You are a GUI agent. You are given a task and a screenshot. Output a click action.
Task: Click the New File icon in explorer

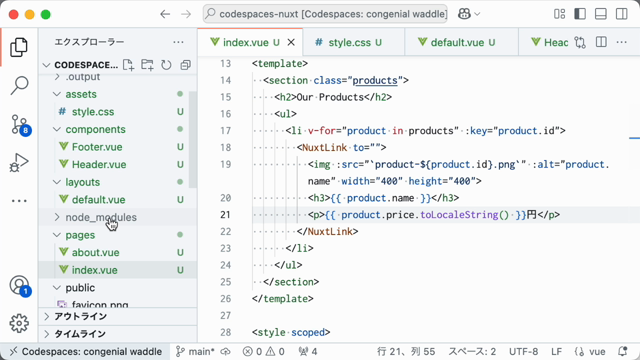[x=128, y=65]
